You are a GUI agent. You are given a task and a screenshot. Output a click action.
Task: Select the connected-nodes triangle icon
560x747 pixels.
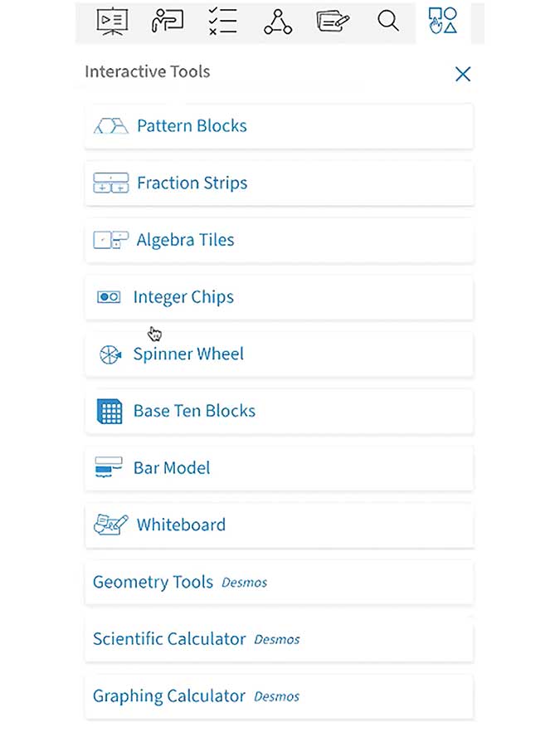pos(278,22)
